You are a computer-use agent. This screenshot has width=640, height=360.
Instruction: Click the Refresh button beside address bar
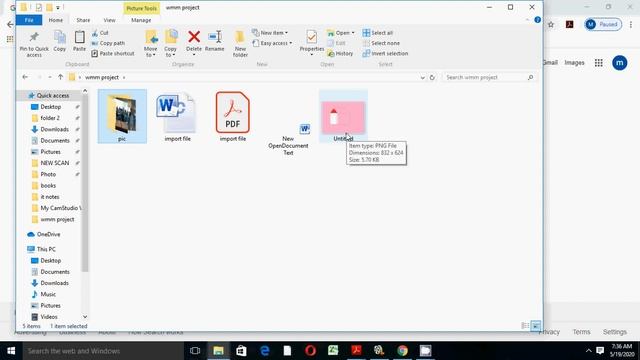point(432,78)
